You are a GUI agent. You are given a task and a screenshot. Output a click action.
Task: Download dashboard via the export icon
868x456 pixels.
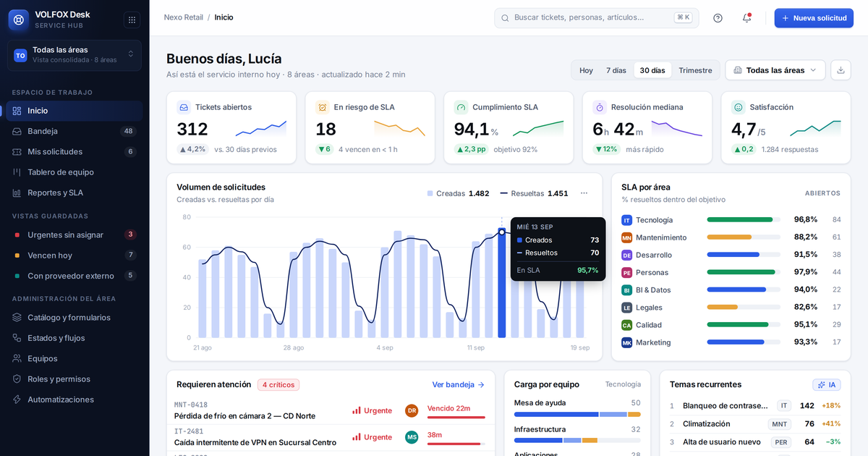(x=841, y=70)
